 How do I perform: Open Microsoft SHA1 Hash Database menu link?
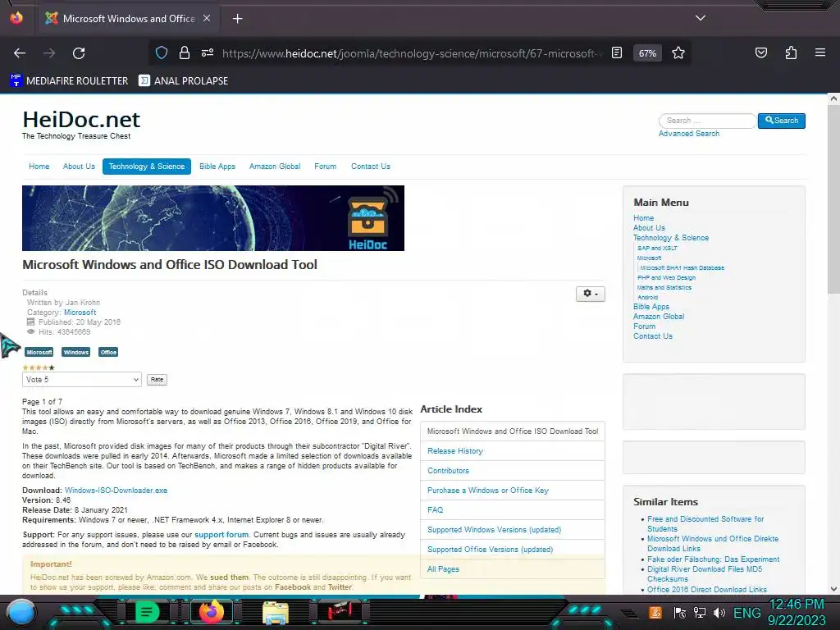point(682,268)
